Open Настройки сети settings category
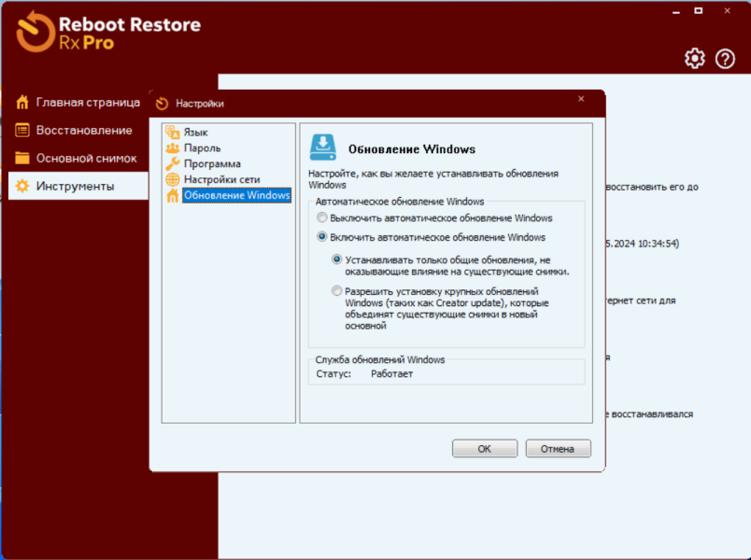Viewport: 751px width, 560px height. (x=221, y=179)
